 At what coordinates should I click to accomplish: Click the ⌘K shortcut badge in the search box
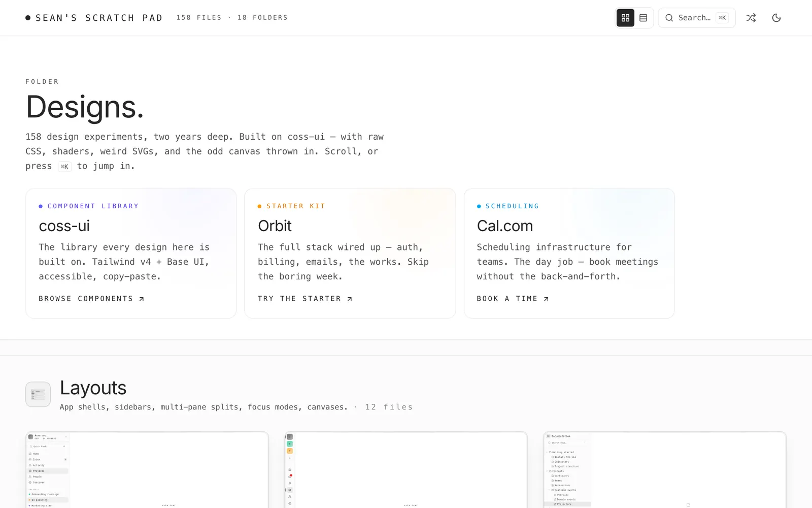(722, 18)
